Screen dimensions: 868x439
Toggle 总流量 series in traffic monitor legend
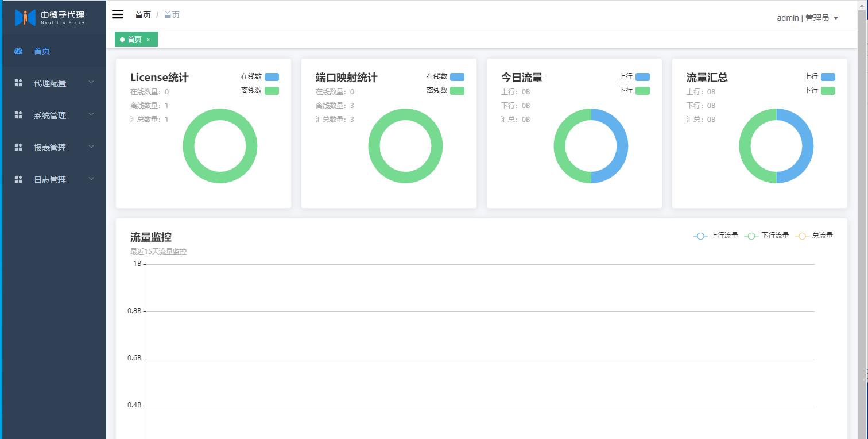point(814,236)
